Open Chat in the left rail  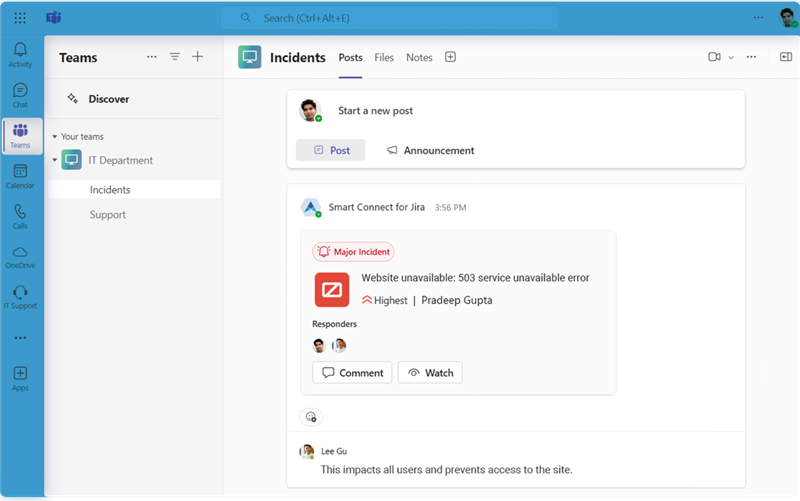point(20,95)
